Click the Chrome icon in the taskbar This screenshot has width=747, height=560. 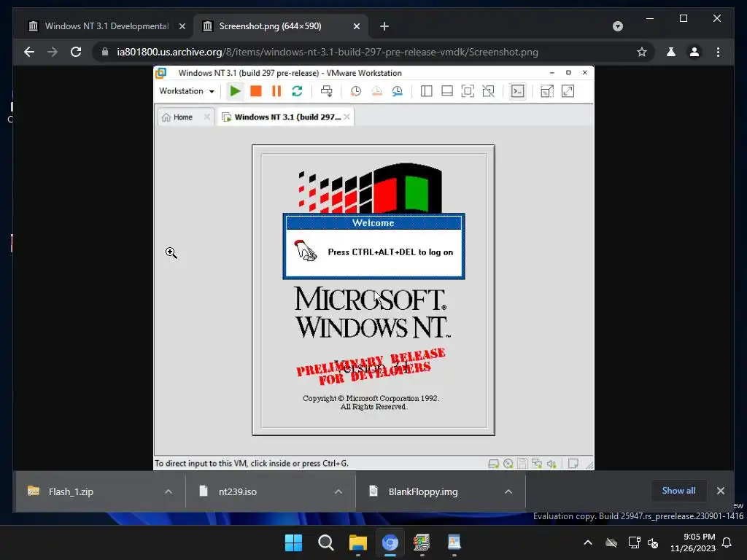390,542
